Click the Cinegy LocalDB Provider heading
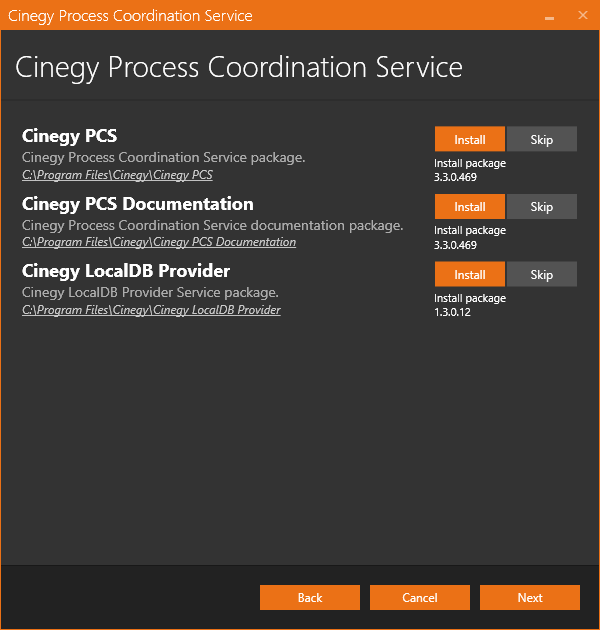600x630 pixels. tap(126, 271)
